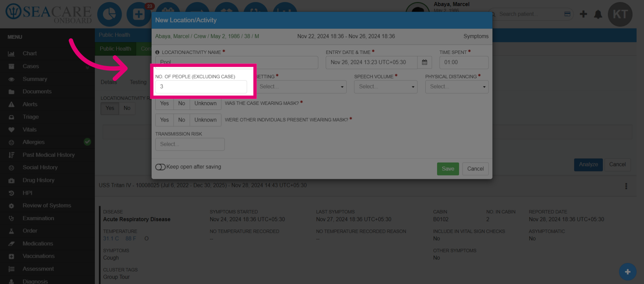Click the info icon beside Location/Activity Name
This screenshot has height=284, width=644.
coord(157,52)
